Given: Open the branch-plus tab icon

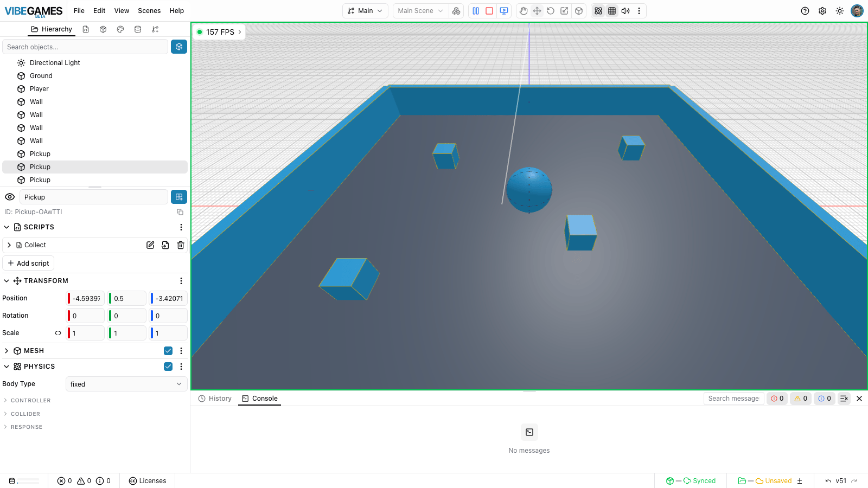Looking at the screenshot, I should [155, 29].
